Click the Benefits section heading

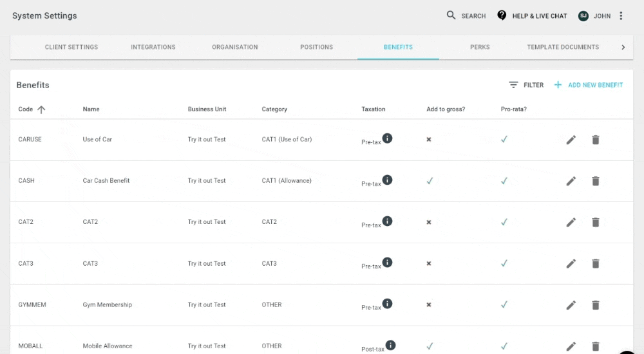(33, 85)
